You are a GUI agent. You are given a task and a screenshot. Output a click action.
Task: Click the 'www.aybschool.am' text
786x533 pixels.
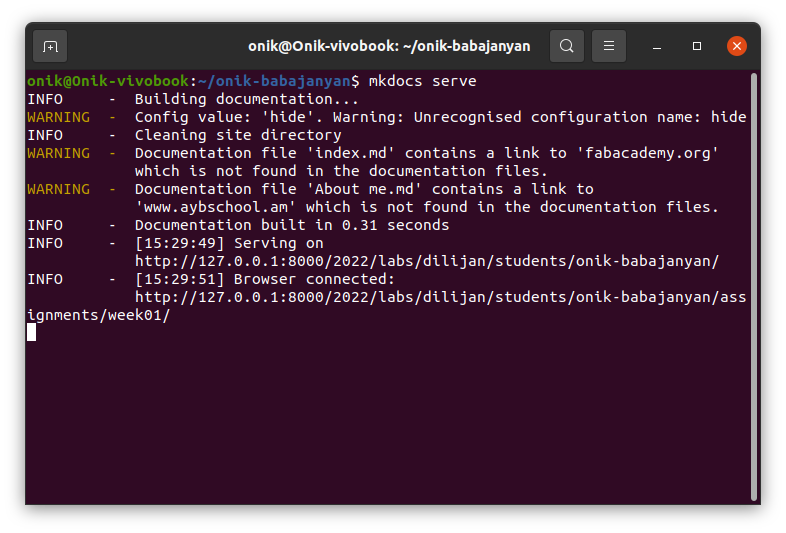[x=216, y=207]
